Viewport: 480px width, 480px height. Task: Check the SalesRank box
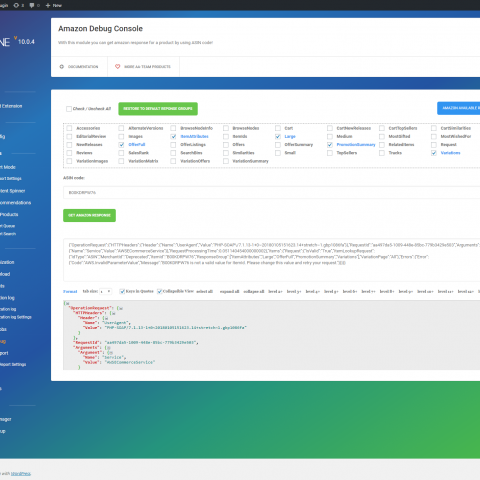point(121,153)
